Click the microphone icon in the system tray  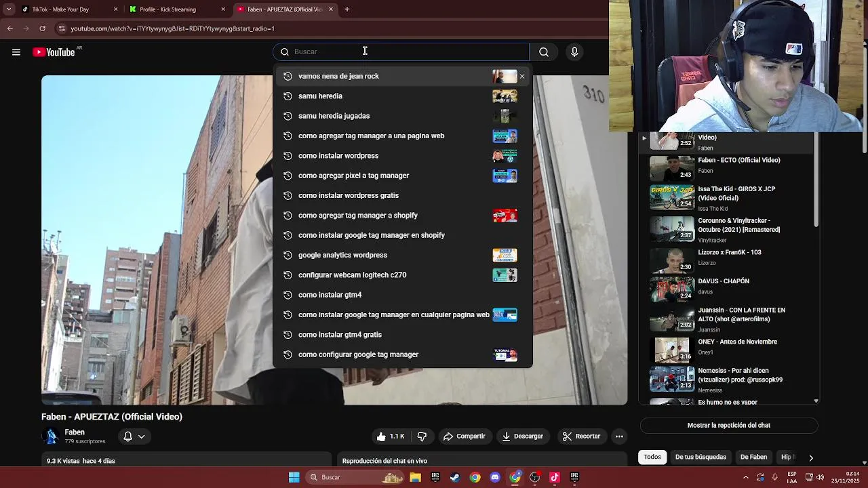pyautogui.click(x=774, y=477)
